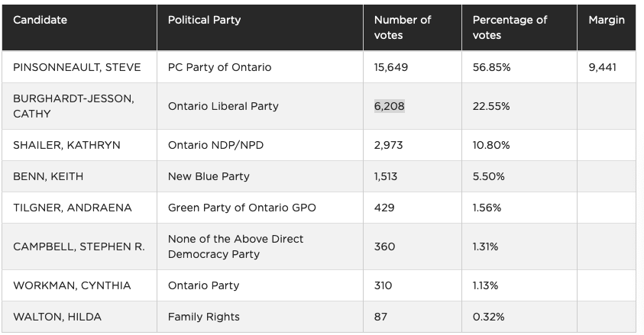
Task: Click the Ontario NDP/NPD party cell
Action: 215,145
